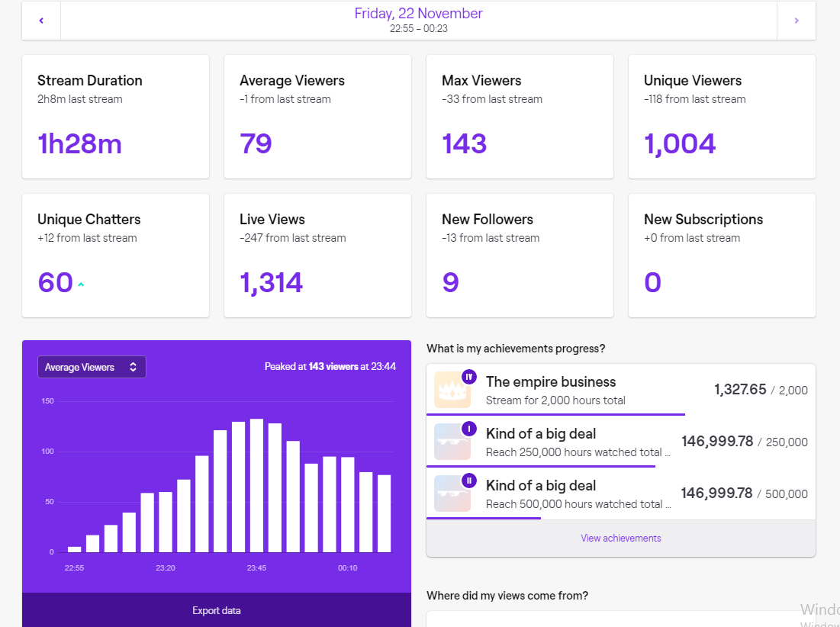Go to next stream with right arrow
This screenshot has height=627, width=840.
coord(796,21)
